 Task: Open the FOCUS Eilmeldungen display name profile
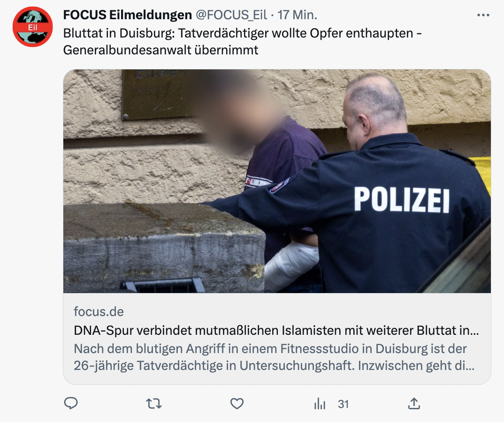click(127, 15)
